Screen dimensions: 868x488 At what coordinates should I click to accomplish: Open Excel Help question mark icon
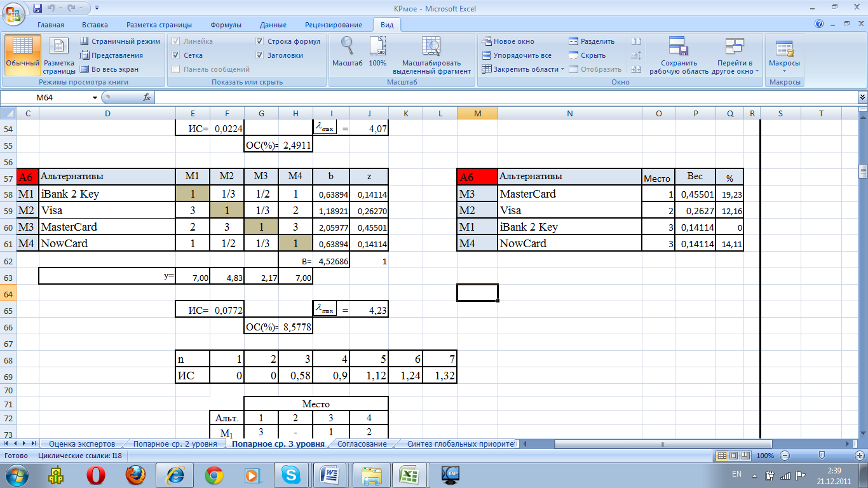819,24
